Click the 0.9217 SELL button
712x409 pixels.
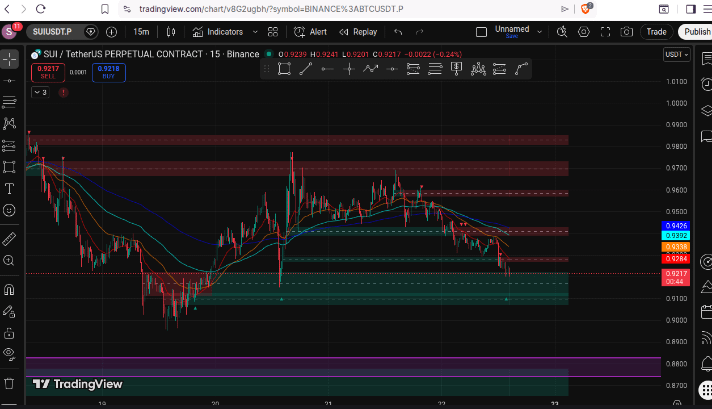tap(48, 73)
